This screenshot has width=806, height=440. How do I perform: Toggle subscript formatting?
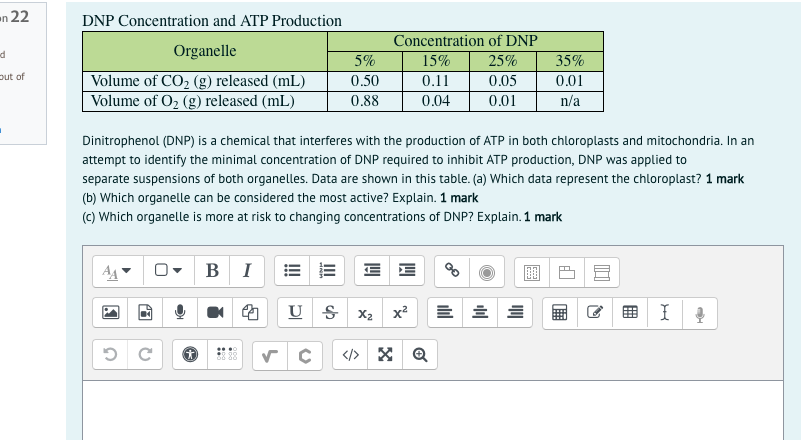pyautogui.click(x=365, y=313)
